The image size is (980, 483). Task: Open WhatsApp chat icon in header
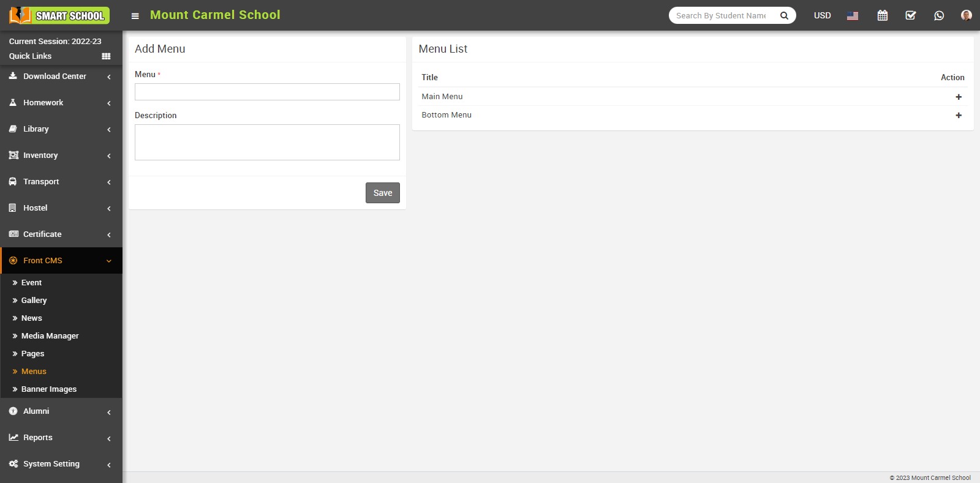tap(939, 15)
